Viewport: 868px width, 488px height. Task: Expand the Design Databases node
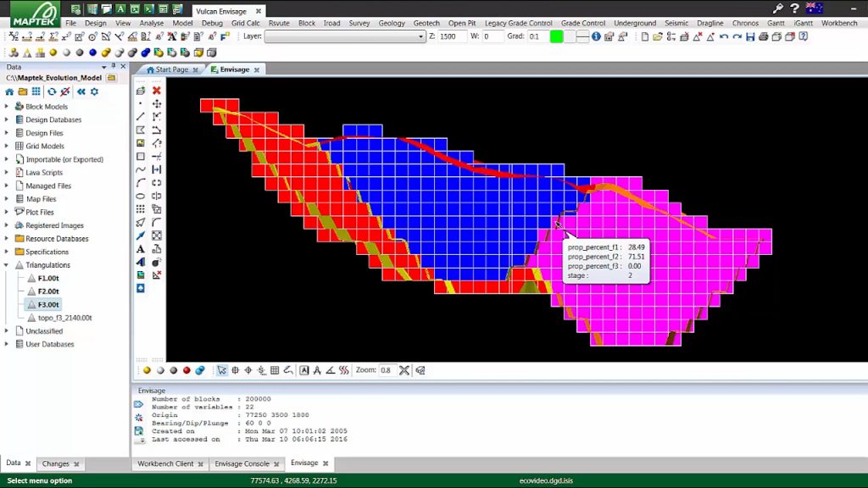[7, 119]
